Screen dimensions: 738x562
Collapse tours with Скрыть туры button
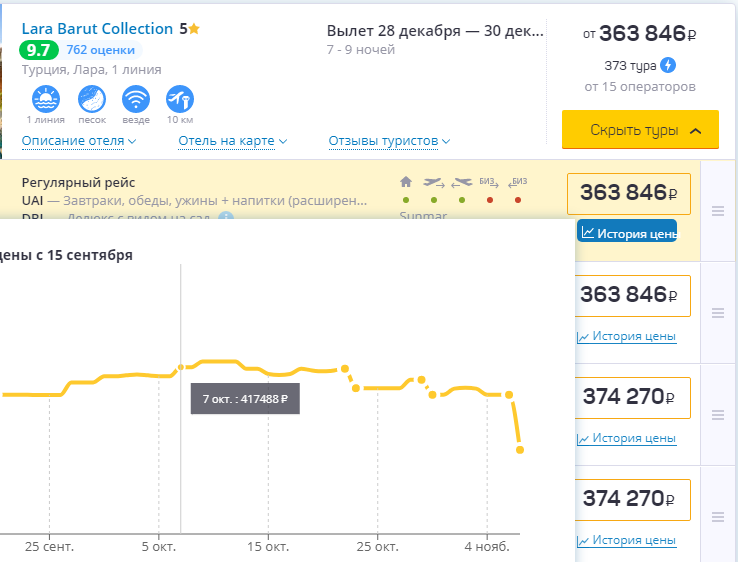[x=640, y=130]
